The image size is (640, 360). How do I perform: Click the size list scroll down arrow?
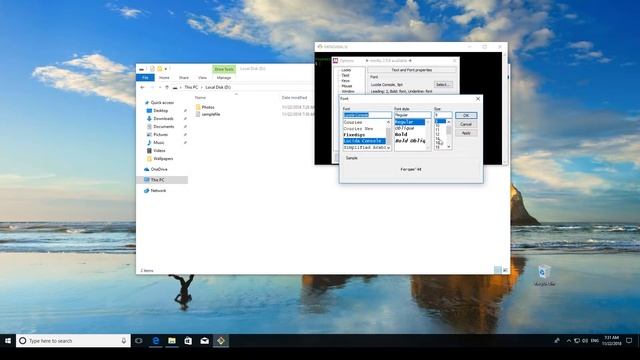(x=449, y=147)
